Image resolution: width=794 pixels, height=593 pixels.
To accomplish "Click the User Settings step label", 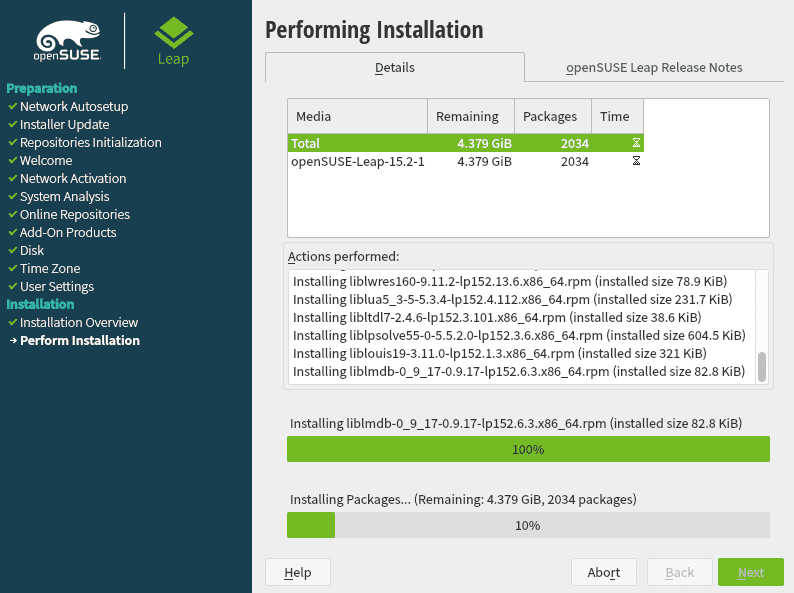I will [57, 287].
